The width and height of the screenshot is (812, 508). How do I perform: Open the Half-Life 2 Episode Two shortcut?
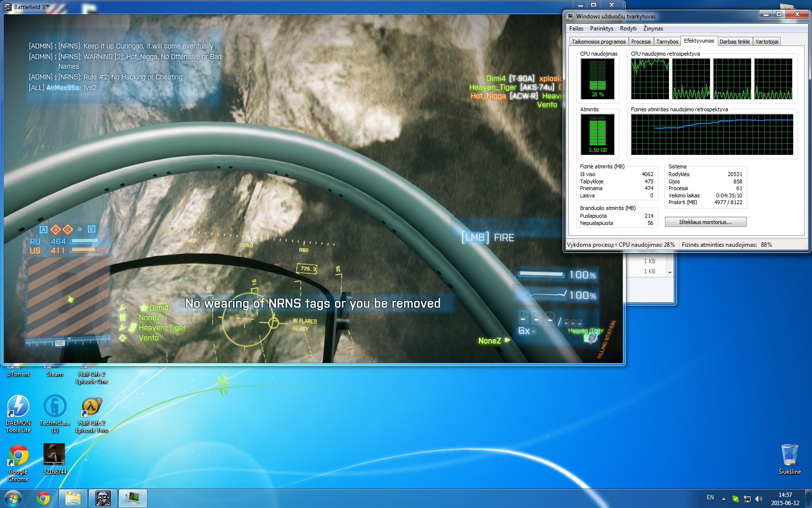[x=91, y=415]
